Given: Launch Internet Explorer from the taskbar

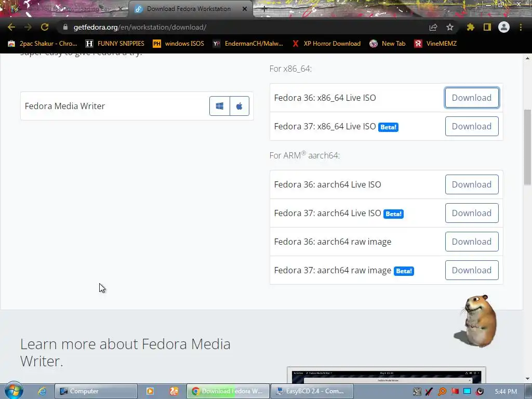Looking at the screenshot, I should click(x=42, y=391).
